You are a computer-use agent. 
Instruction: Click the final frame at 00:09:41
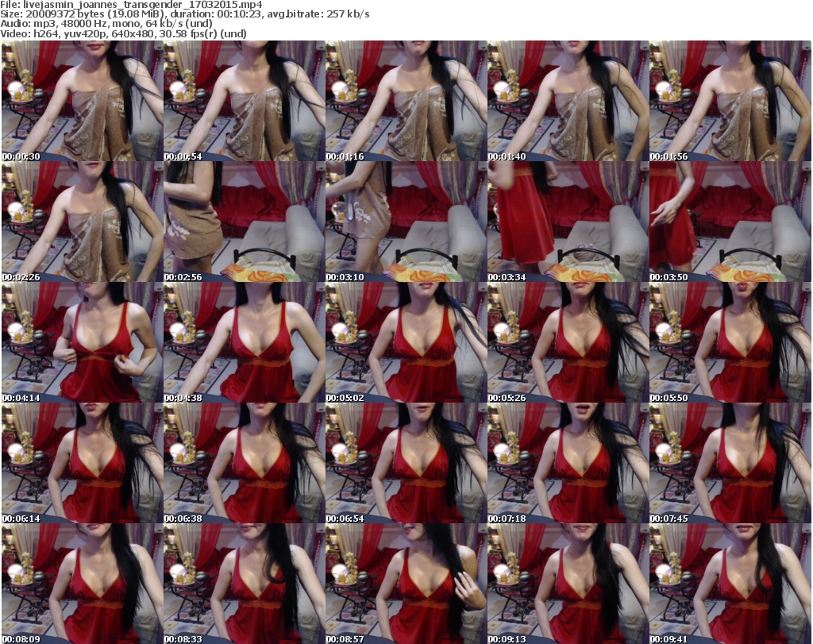click(x=730, y=584)
